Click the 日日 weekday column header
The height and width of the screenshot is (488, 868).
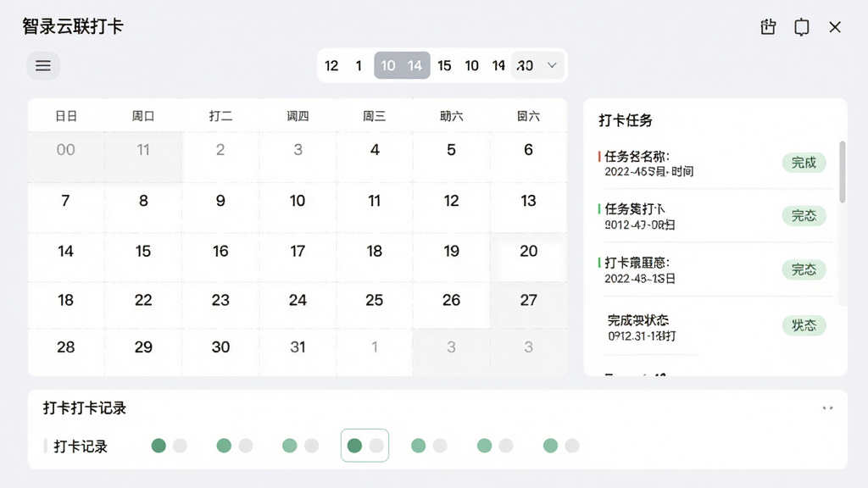click(66, 116)
